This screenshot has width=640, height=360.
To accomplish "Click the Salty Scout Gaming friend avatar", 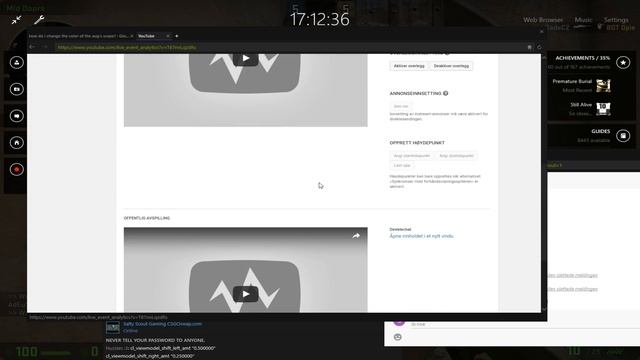I will coord(113,327).
